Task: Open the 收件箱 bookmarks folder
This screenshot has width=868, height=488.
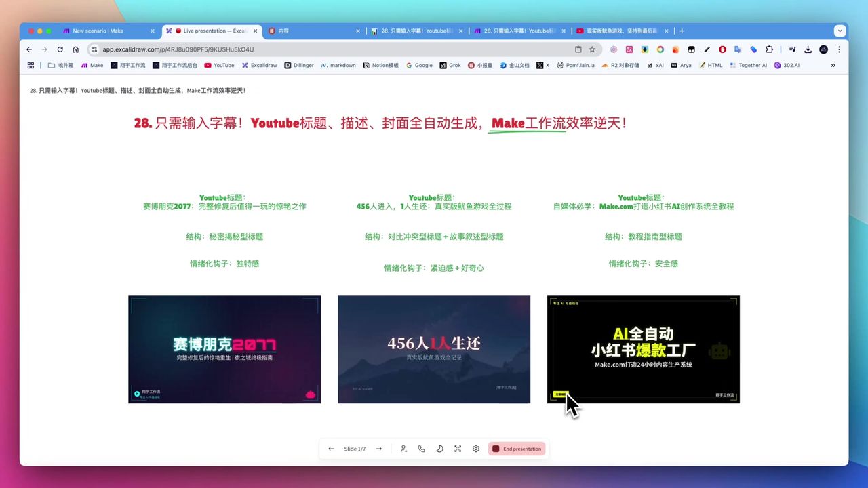Action: coord(60,65)
